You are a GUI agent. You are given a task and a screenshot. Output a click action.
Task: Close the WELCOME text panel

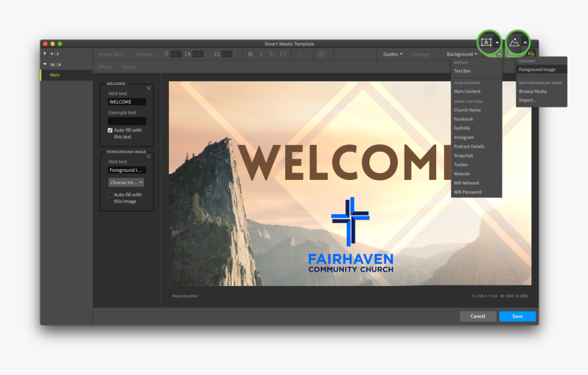(x=148, y=88)
